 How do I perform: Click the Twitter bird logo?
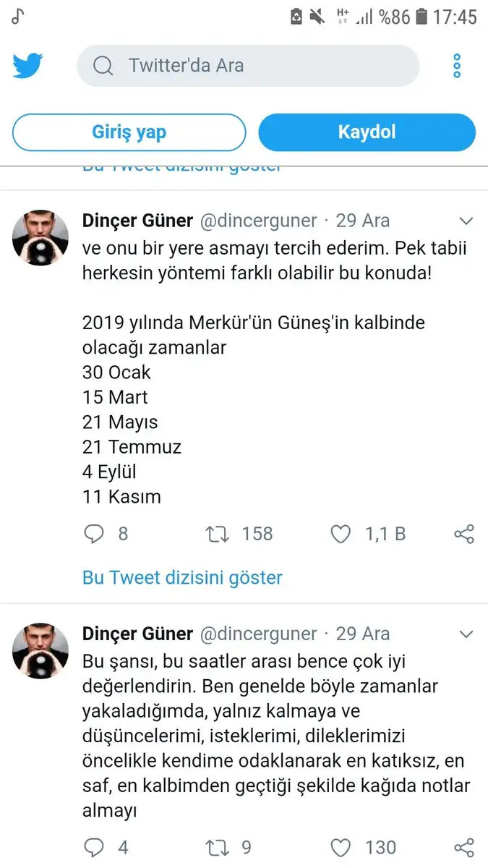tap(27, 66)
